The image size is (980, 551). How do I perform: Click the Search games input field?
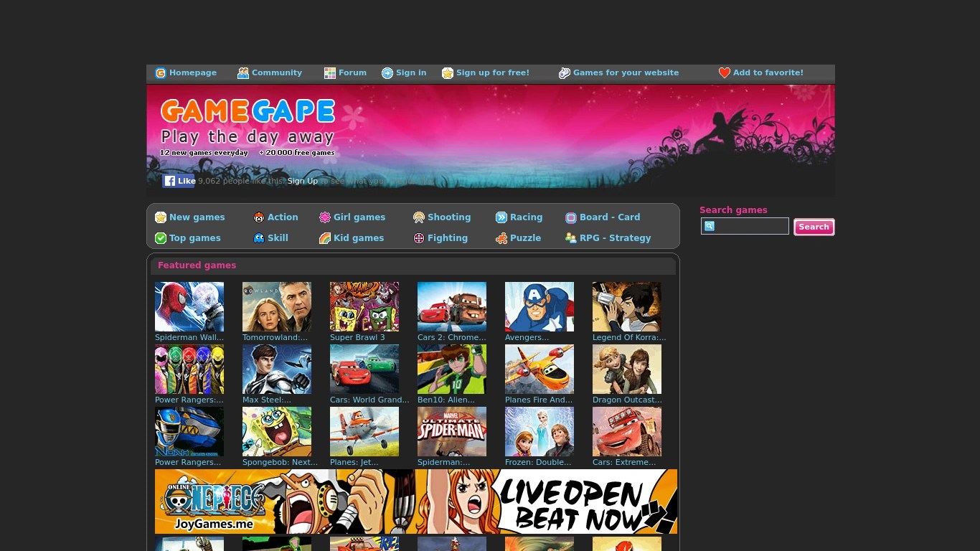(x=745, y=226)
